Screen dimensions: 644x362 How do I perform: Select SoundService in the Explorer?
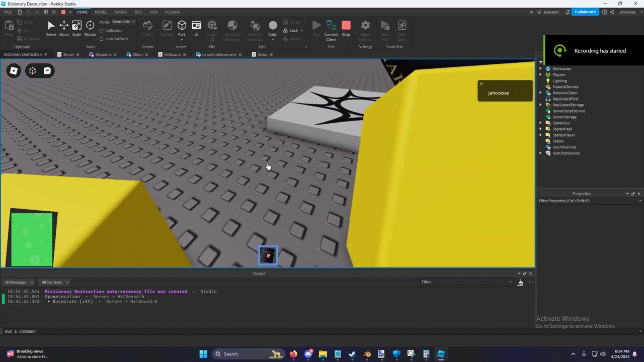(x=564, y=147)
